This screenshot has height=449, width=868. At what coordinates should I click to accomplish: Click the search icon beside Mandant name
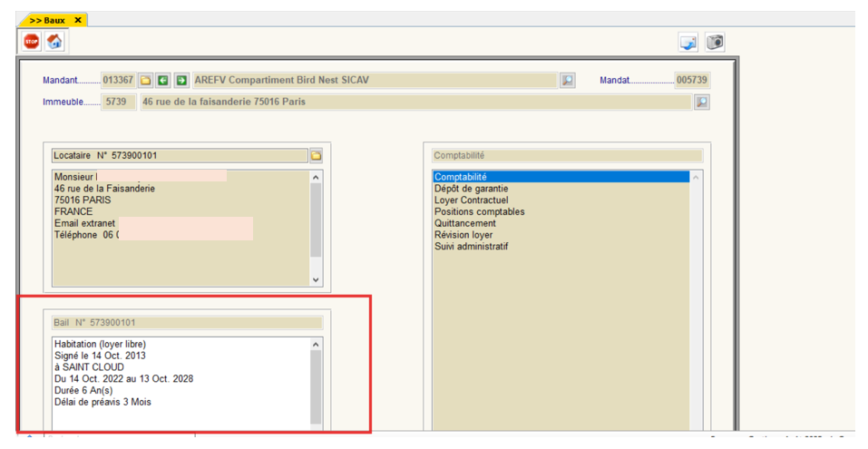(x=567, y=81)
